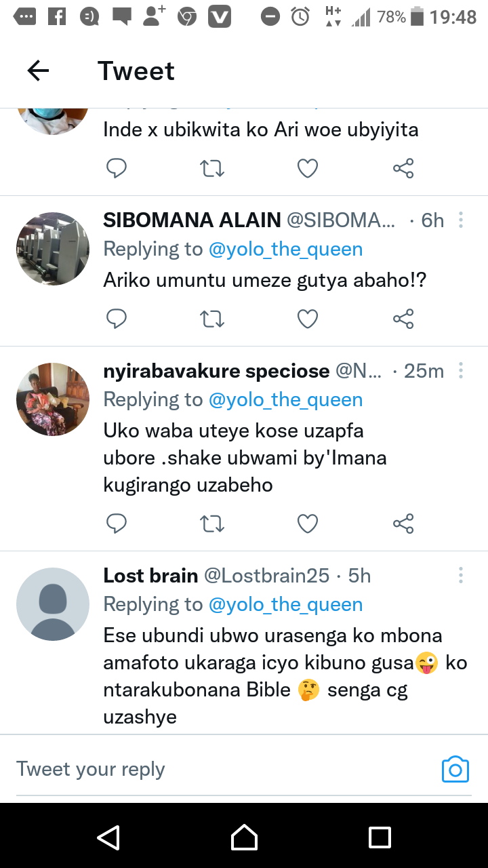
Task: Reply to nyirabavakure speciose's tweet
Action: point(117,523)
